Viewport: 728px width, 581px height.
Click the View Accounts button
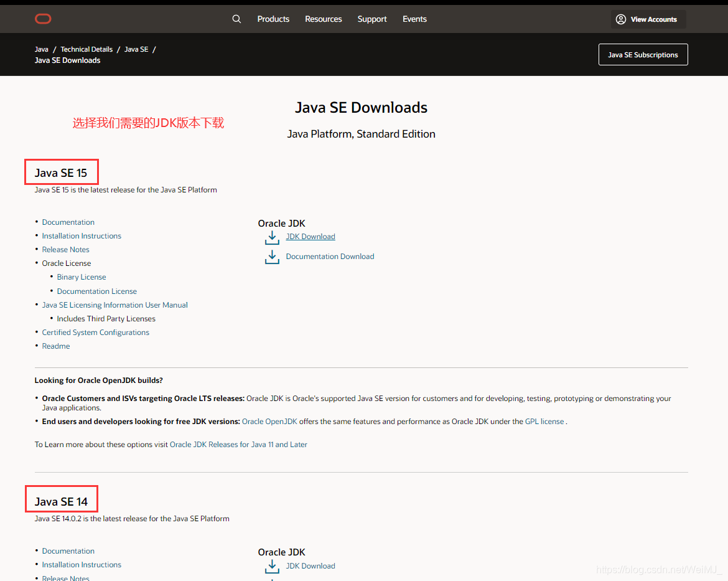click(648, 19)
